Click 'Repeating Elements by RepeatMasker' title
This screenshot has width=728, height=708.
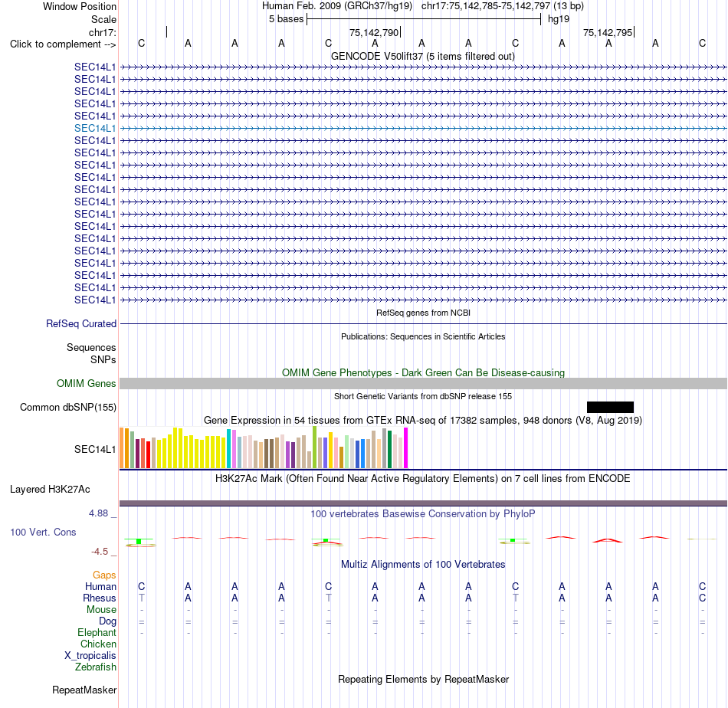click(x=424, y=679)
